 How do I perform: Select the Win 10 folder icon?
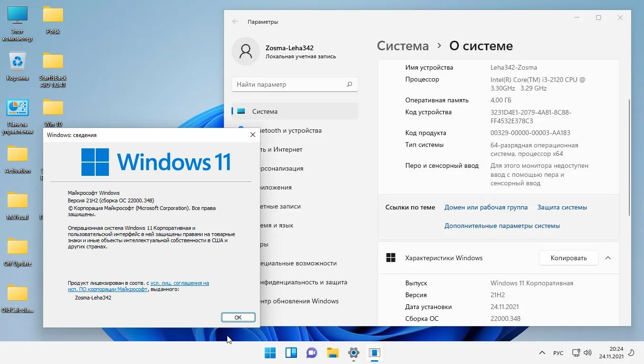[x=53, y=113]
